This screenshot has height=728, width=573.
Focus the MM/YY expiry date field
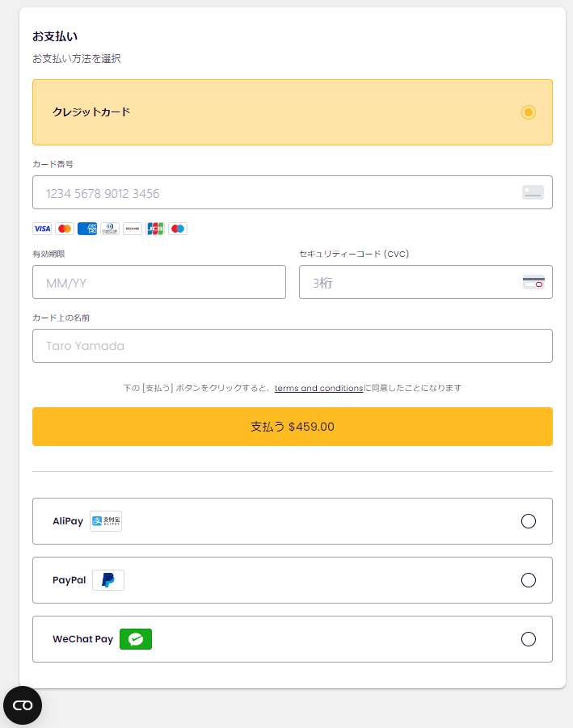159,282
